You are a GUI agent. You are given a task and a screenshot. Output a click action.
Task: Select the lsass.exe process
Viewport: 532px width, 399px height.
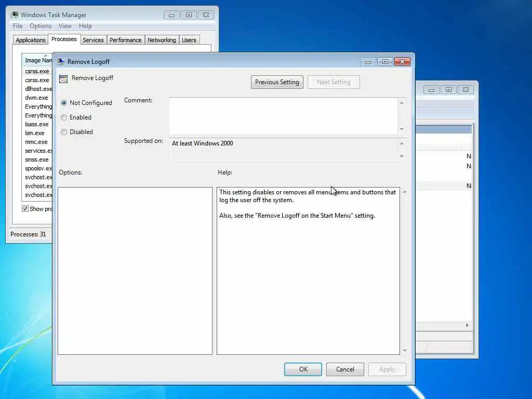point(37,124)
